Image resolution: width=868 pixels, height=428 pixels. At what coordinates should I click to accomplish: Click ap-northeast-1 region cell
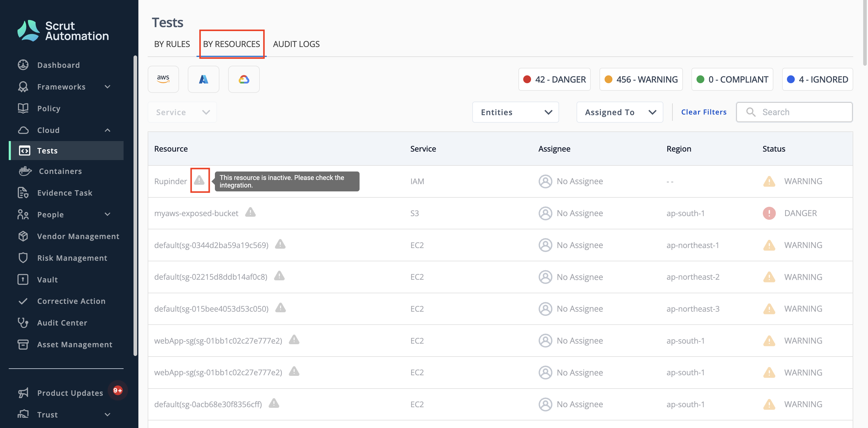coord(693,245)
